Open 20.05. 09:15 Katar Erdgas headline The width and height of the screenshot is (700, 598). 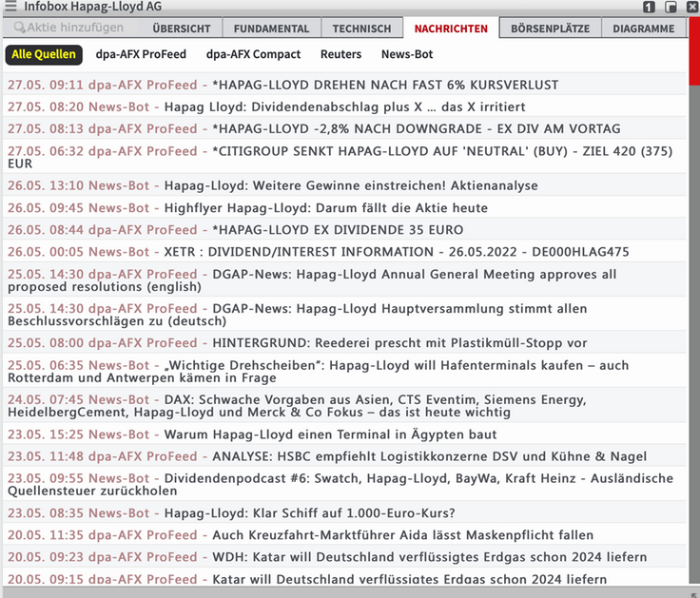point(344,577)
